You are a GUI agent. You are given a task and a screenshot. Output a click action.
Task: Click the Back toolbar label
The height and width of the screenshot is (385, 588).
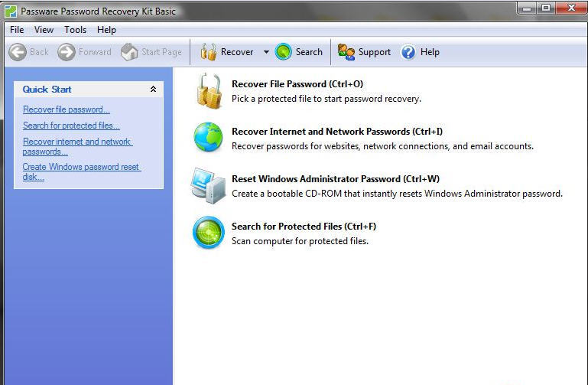point(39,52)
